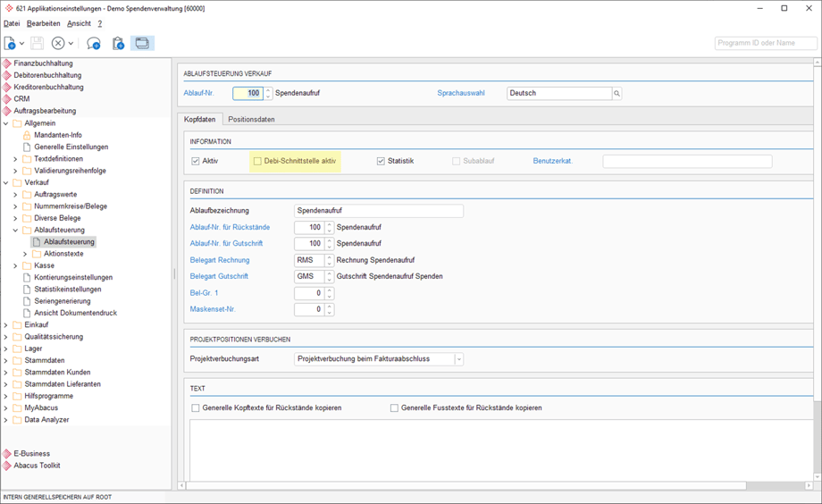Image resolution: width=822 pixels, height=504 pixels.
Task: Open dropdown arrow beside cancel icon
Action: [x=71, y=43]
